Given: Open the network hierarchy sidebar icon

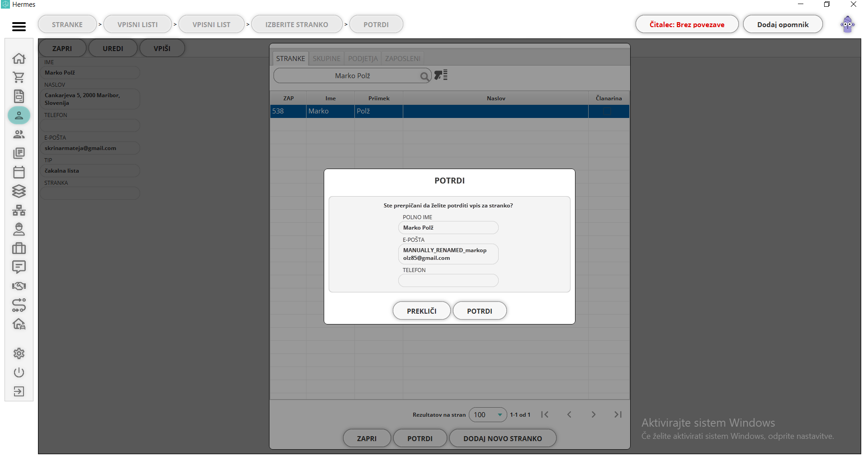Looking at the screenshot, I should 19,210.
